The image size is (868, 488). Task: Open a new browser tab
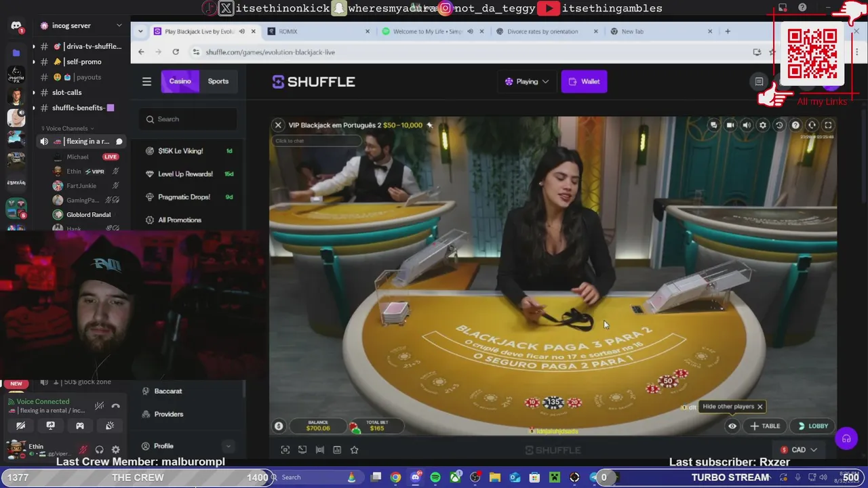pos(728,31)
